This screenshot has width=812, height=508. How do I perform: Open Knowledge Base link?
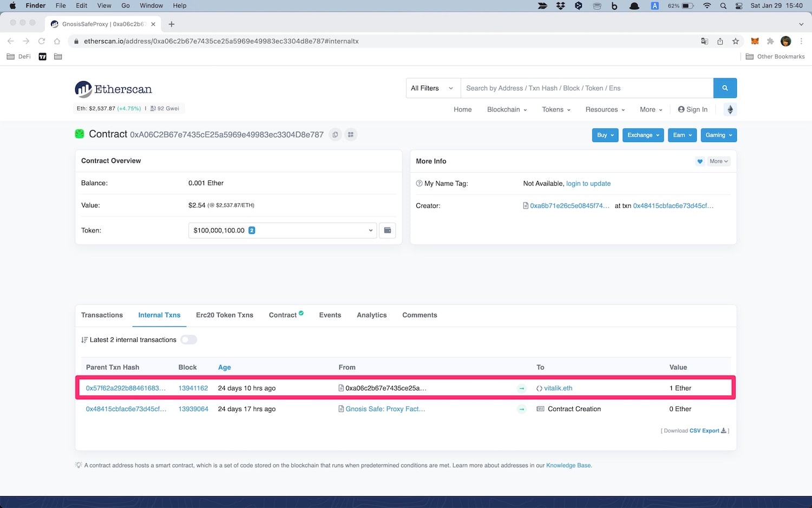[x=568, y=465]
